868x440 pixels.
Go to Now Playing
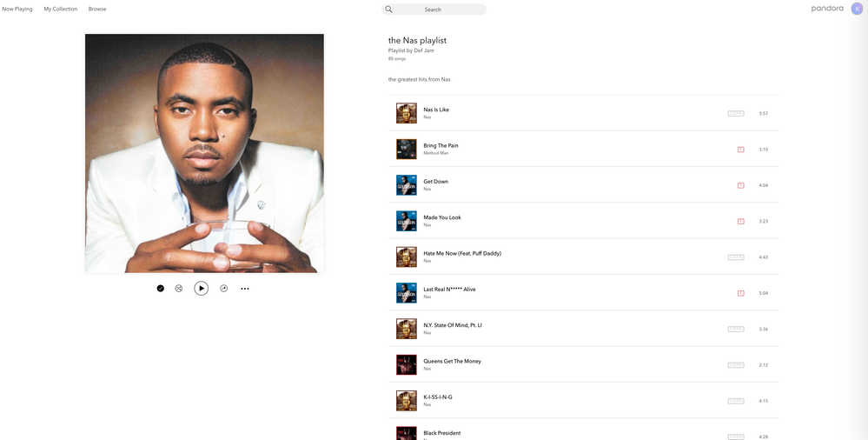tap(17, 9)
